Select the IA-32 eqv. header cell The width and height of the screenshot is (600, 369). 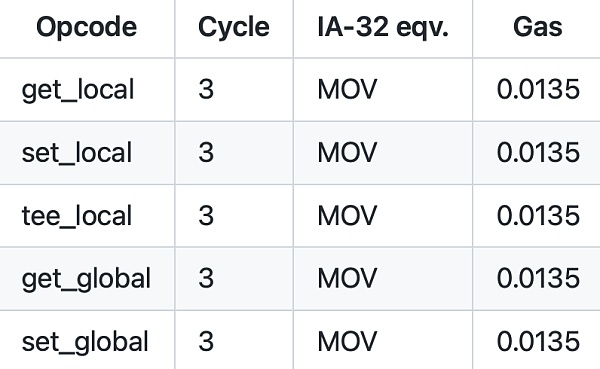(383, 28)
